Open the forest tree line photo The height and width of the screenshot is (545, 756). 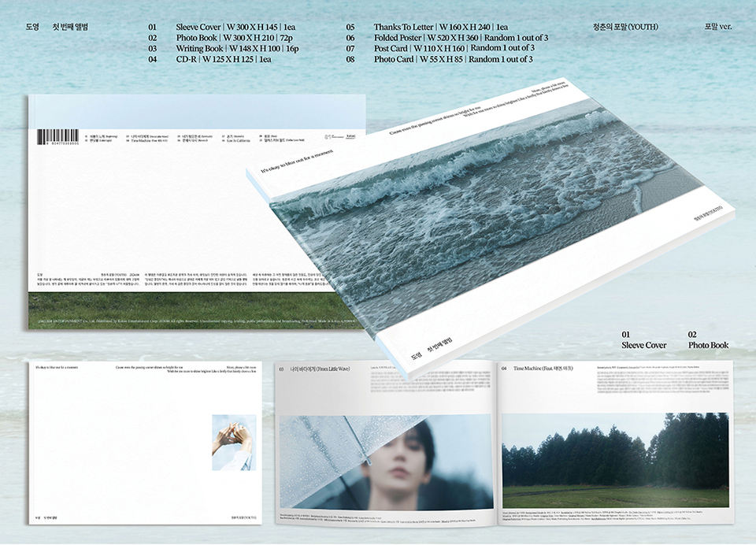click(616, 460)
